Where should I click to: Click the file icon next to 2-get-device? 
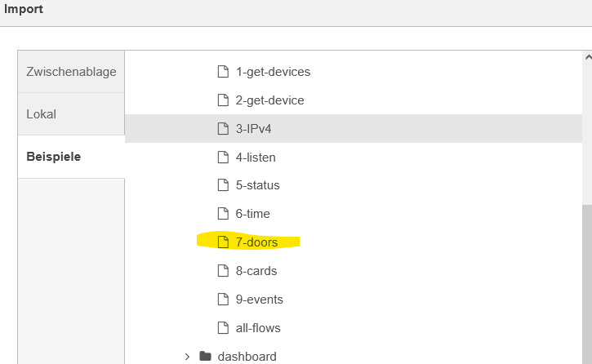223,100
